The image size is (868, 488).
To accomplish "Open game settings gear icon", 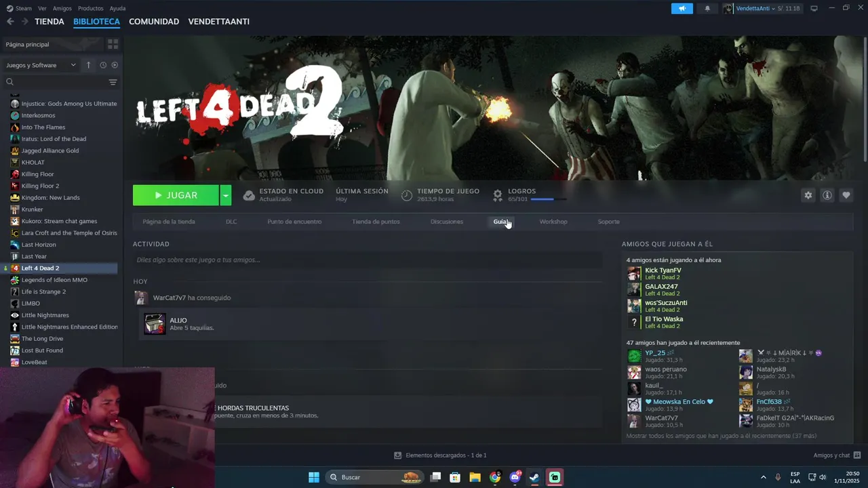I will coord(808,195).
